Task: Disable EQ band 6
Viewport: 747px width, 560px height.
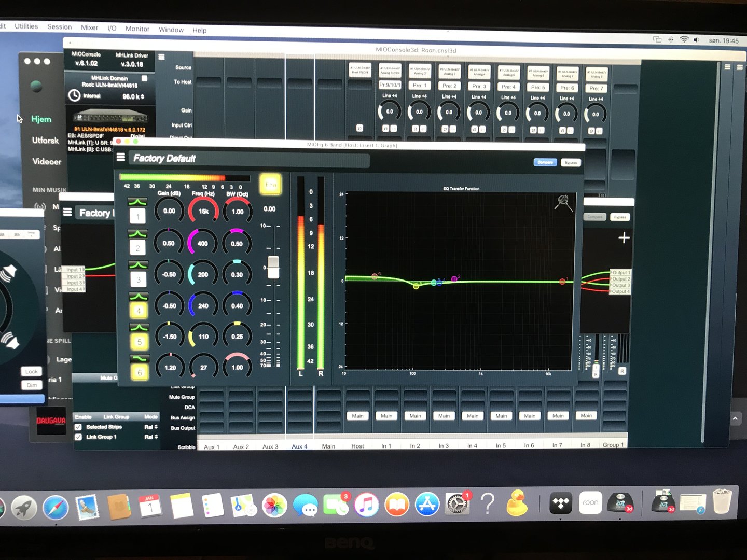Action: (140, 372)
